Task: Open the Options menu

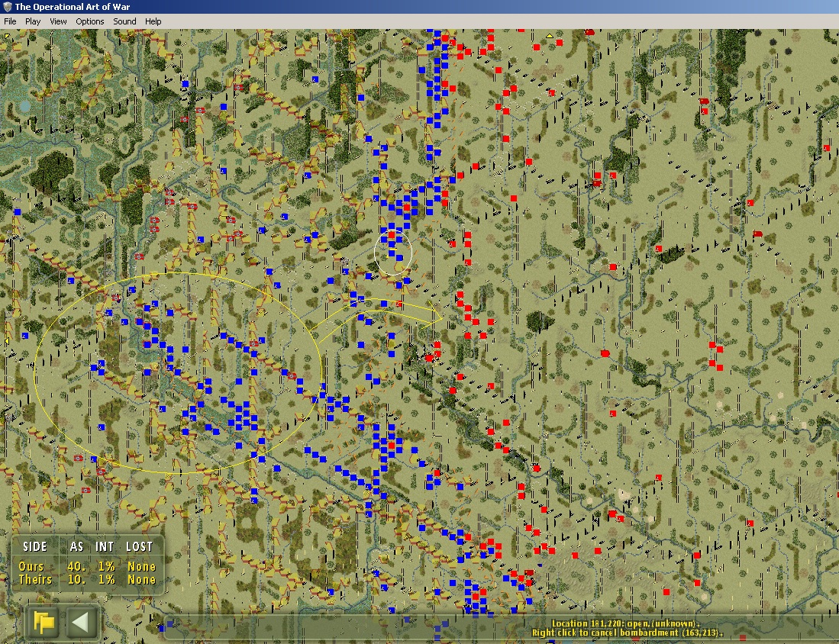Action: pyautogui.click(x=89, y=21)
